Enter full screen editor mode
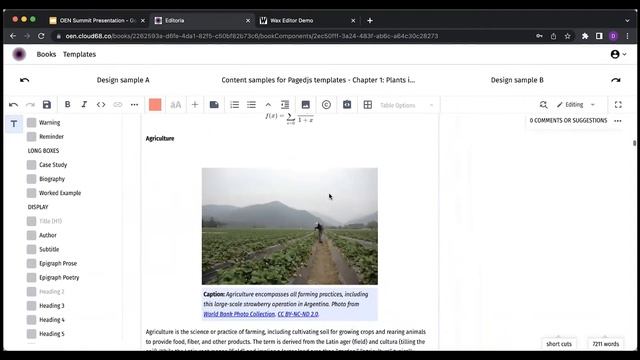 coord(618,105)
